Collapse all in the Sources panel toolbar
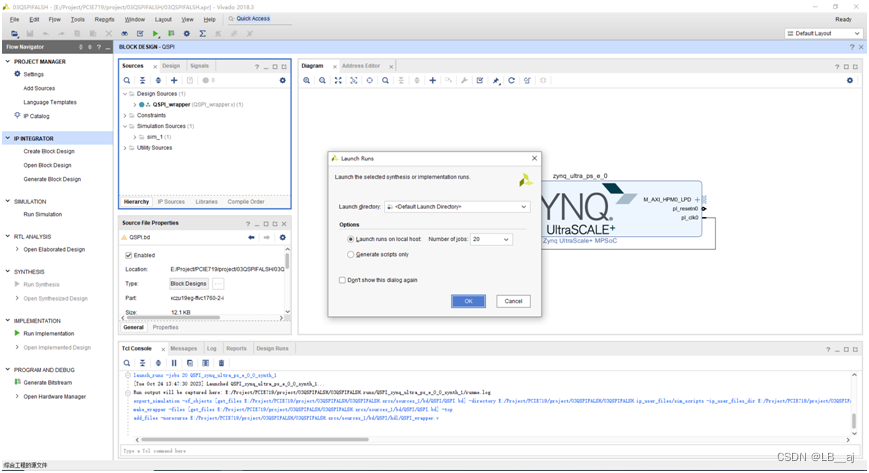 [142, 80]
